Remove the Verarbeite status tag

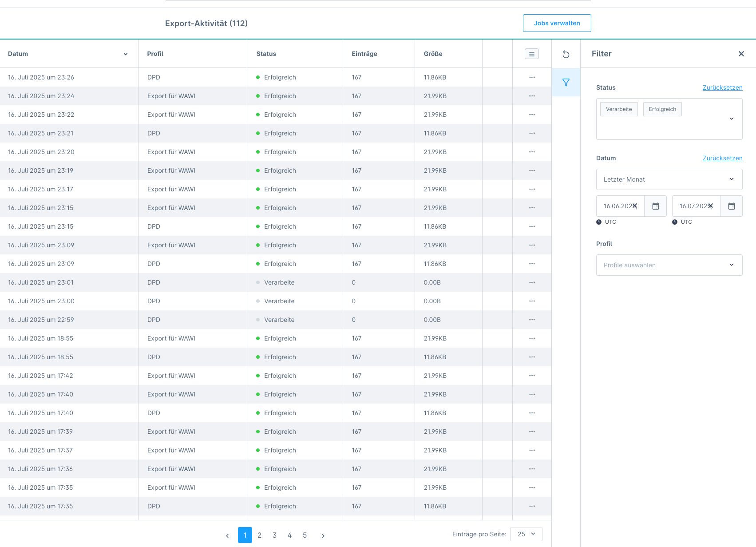coord(619,109)
